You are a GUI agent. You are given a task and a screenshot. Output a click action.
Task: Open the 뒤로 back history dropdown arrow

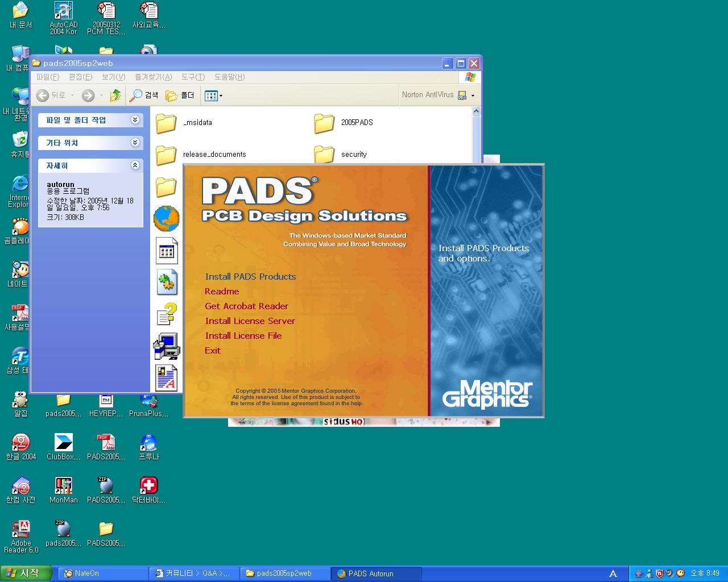click(x=72, y=95)
